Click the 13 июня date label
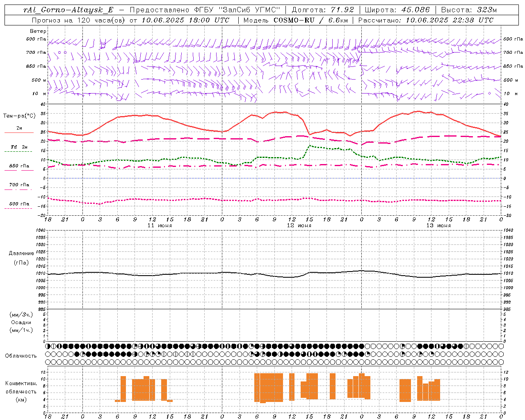 [x=438, y=226]
